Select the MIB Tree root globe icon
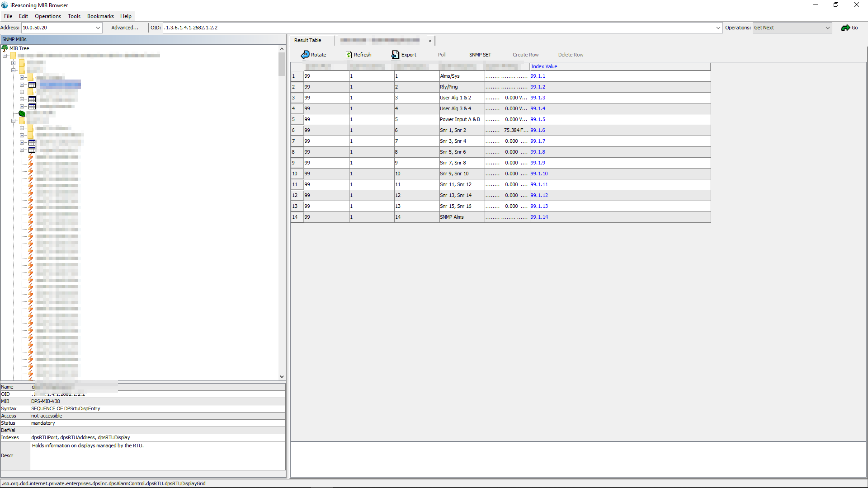Image resolution: width=868 pixels, height=488 pixels. [5, 48]
